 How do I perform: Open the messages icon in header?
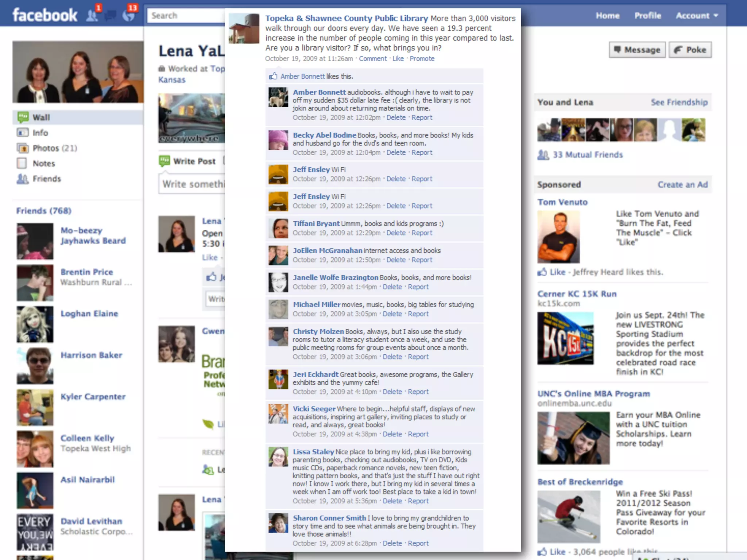[110, 15]
